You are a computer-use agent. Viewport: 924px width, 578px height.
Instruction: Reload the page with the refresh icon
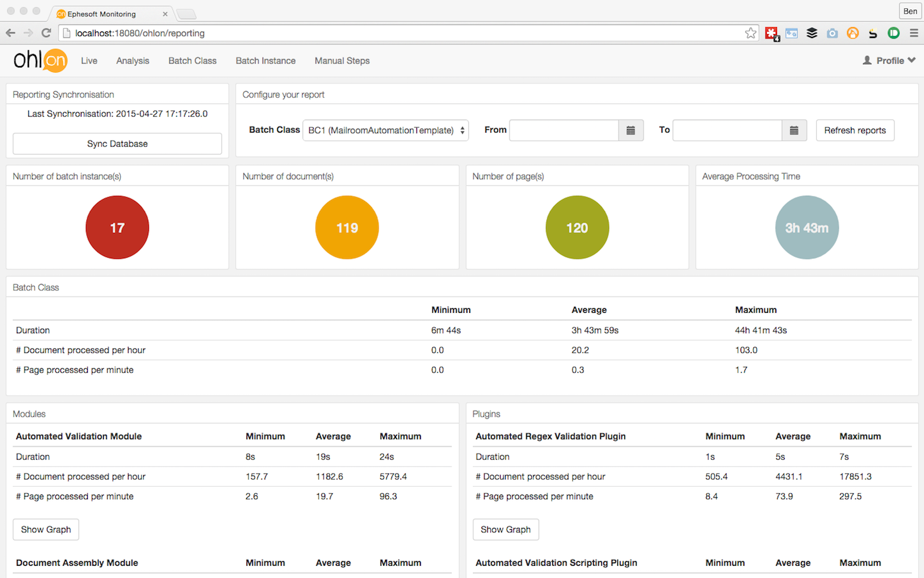[46, 32]
